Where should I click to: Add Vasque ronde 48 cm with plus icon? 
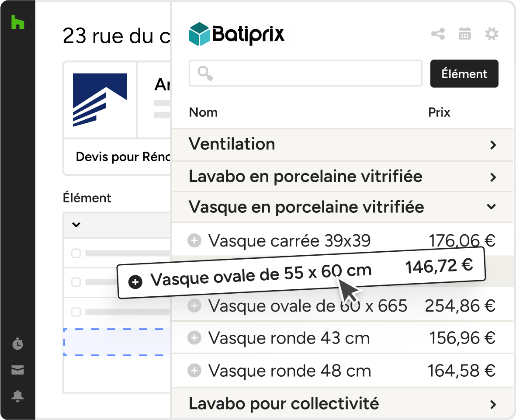click(x=194, y=371)
